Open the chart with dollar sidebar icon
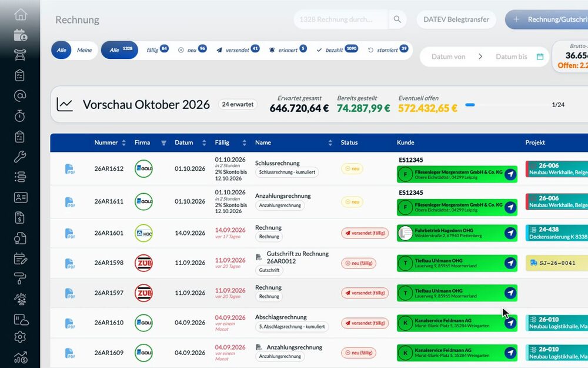Screen dimensions: 588x368 tap(20, 357)
